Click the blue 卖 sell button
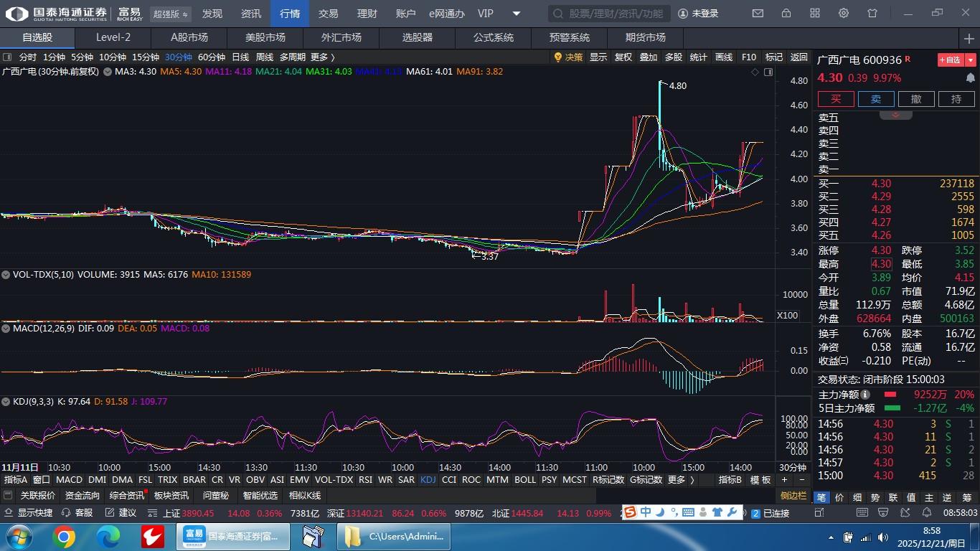Image resolution: width=980 pixels, height=551 pixels. (876, 99)
